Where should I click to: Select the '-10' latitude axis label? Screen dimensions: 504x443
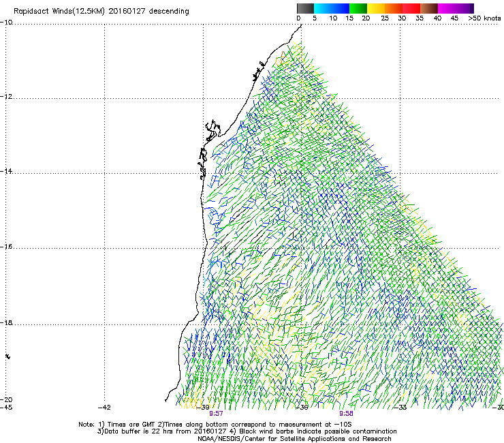(x=6, y=22)
